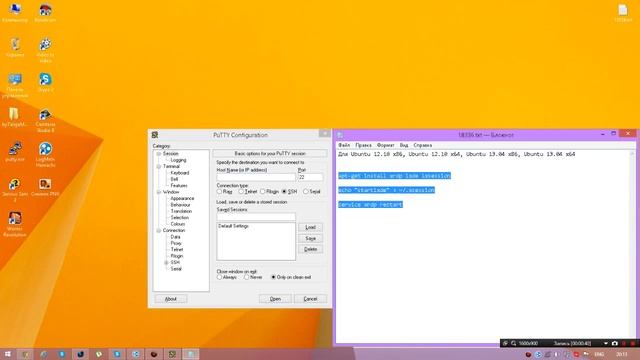
Task: Select SSH connection type radio
Action: pyautogui.click(x=284, y=191)
